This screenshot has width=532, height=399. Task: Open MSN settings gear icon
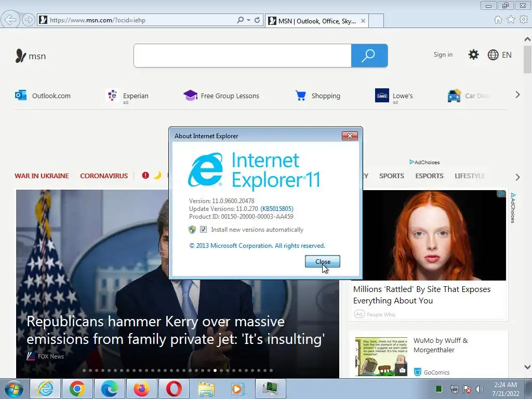point(473,55)
